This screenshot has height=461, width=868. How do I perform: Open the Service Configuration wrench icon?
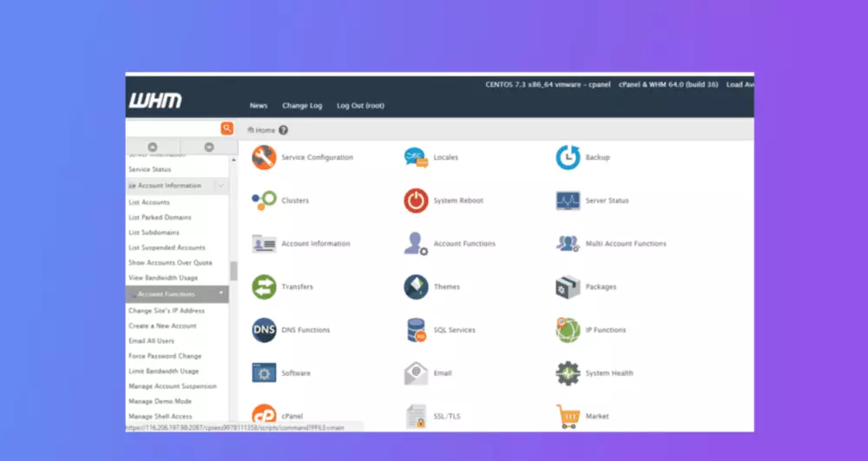[264, 158]
